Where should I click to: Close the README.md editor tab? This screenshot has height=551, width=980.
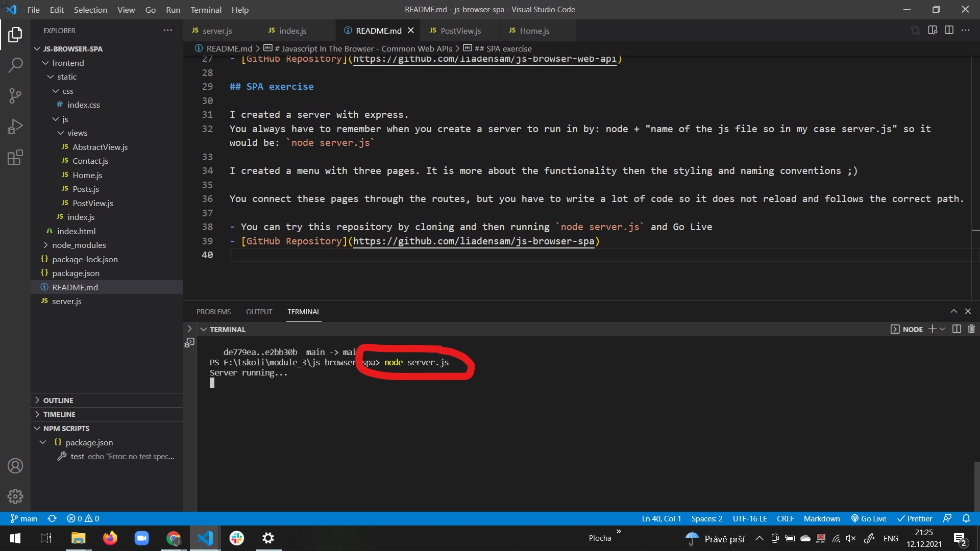click(x=411, y=31)
